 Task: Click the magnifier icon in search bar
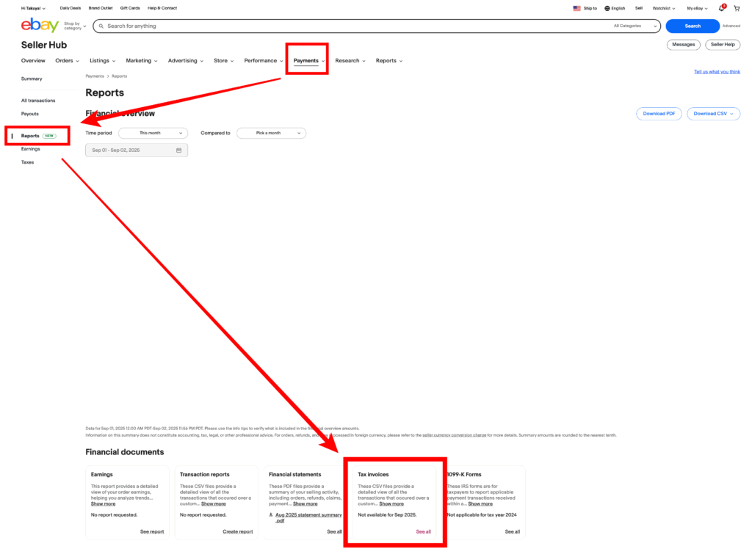click(x=101, y=26)
